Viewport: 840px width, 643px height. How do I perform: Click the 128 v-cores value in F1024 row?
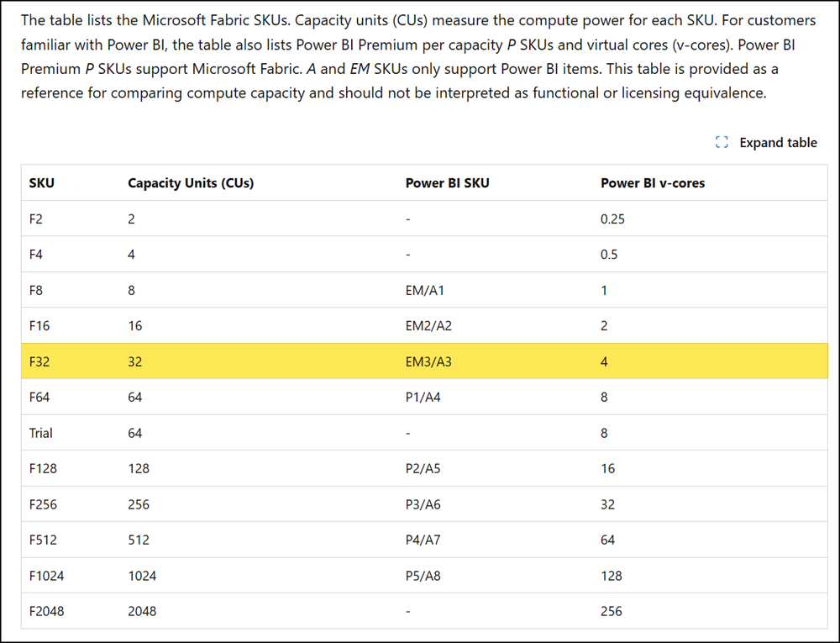[x=612, y=576]
